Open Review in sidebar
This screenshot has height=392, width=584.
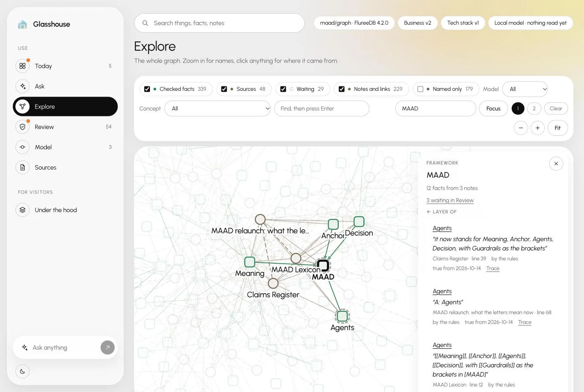click(65, 127)
